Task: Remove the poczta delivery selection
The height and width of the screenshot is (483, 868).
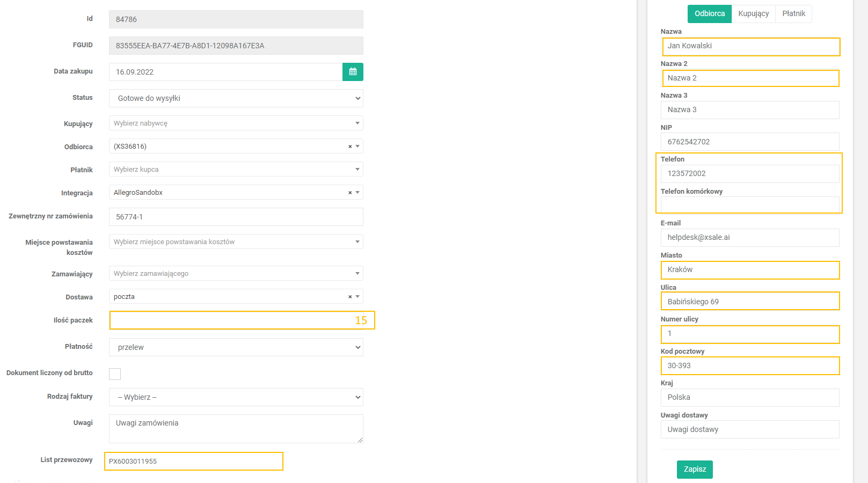Action: point(350,297)
